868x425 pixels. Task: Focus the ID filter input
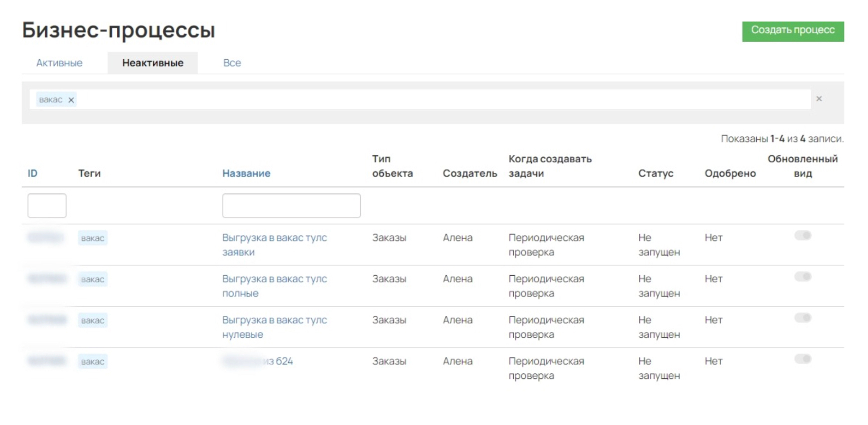pos(47,205)
